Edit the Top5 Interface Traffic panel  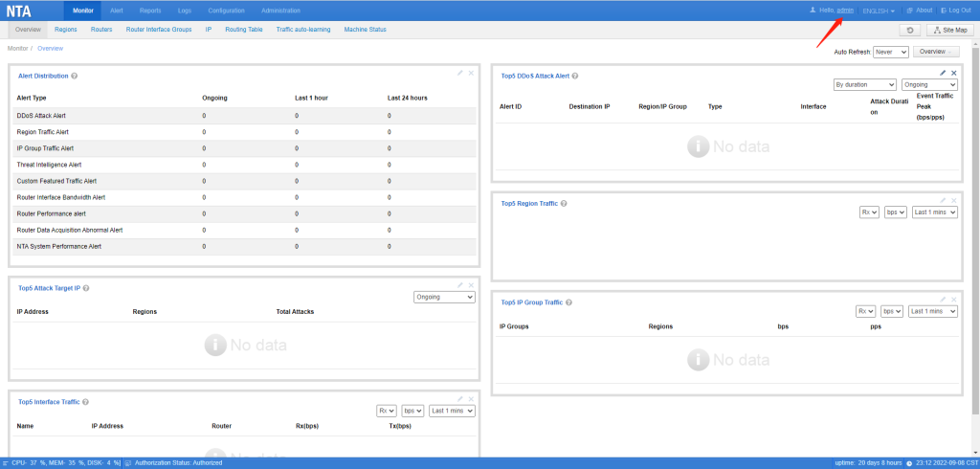(460, 399)
